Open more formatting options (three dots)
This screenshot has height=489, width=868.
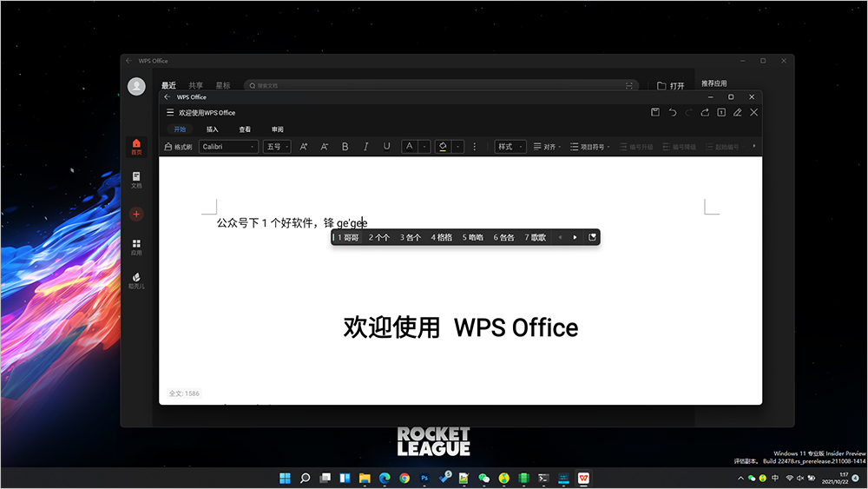[475, 147]
